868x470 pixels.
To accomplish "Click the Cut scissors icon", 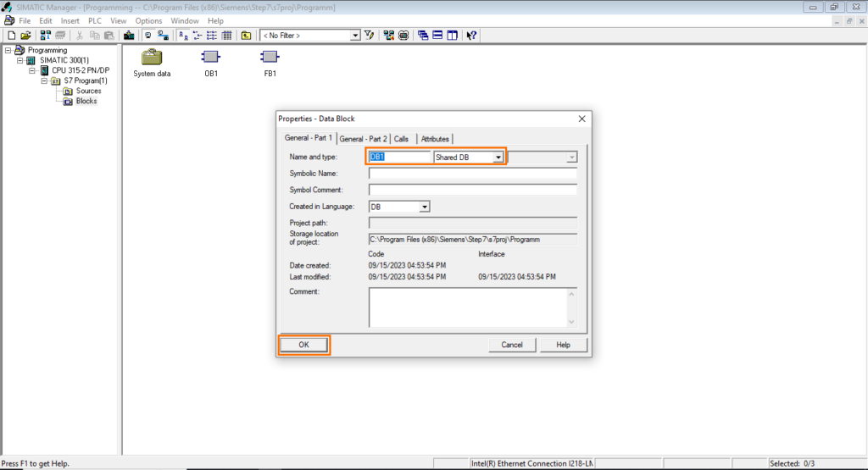I will [80, 36].
